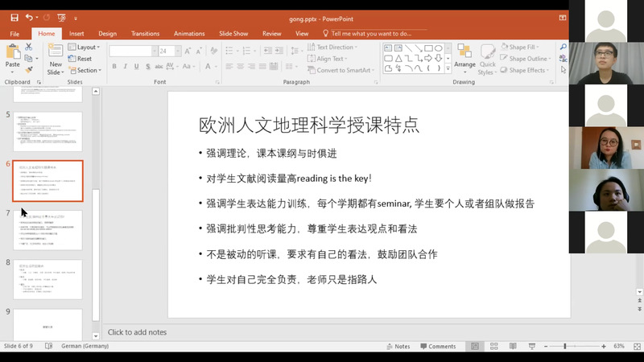The height and width of the screenshot is (362, 644).
Task: Click the zoom slider in status bar
Action: (565, 346)
